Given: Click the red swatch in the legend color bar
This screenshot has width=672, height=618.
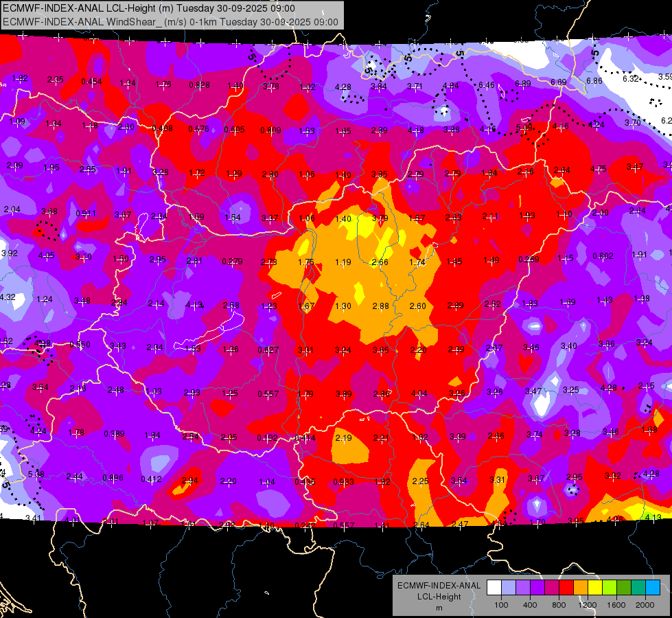Looking at the screenshot, I should (x=566, y=588).
